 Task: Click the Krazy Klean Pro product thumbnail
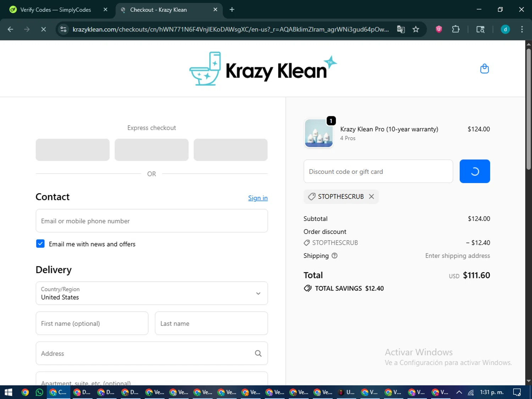[x=319, y=133]
